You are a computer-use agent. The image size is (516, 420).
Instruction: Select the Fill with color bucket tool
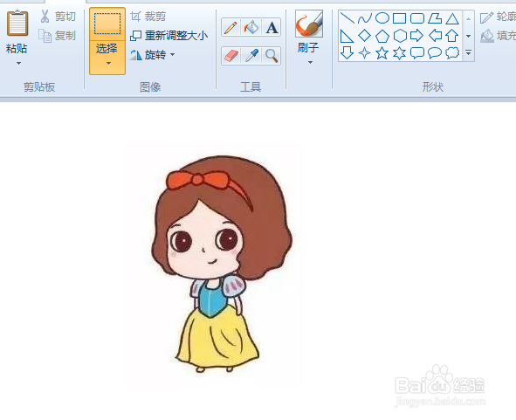coord(251,27)
